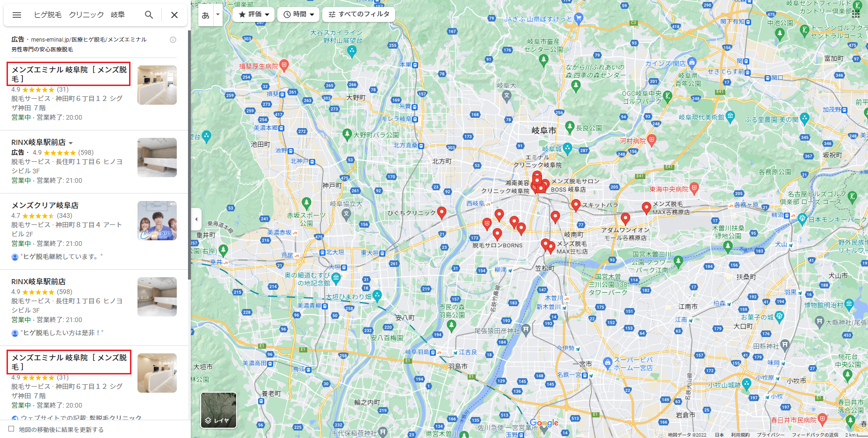This screenshot has height=438, width=868.
Task: Click the 脱毛サロンBORNS map label
Action: point(497,245)
